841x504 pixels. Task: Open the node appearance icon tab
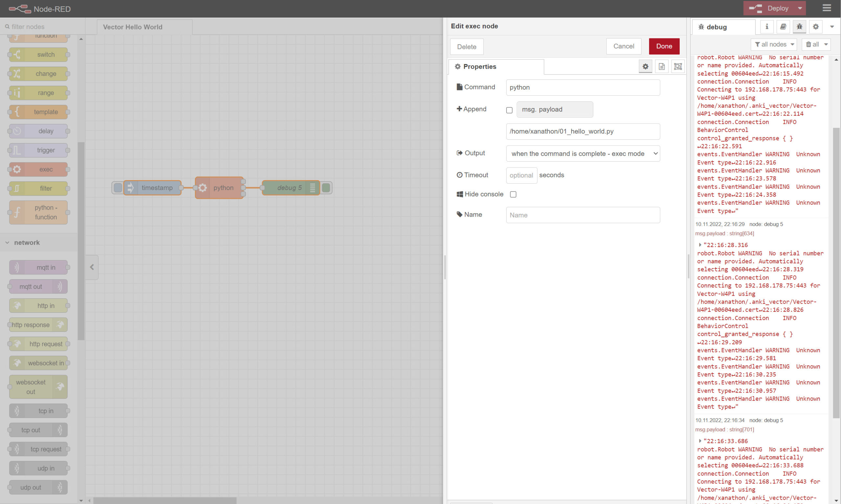pos(678,66)
